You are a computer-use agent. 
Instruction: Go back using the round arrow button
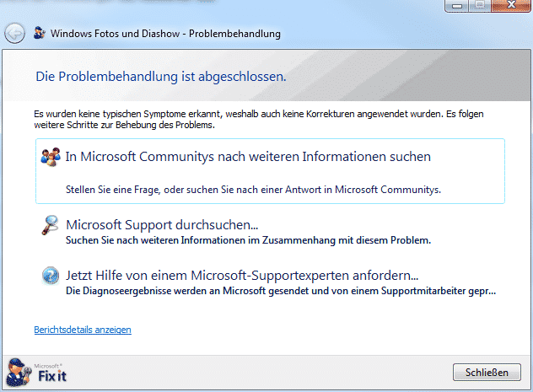14,33
